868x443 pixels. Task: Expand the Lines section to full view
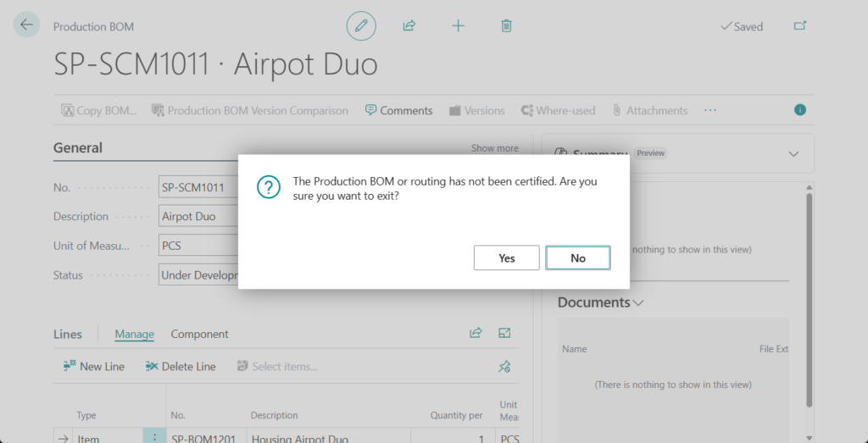[505, 334]
